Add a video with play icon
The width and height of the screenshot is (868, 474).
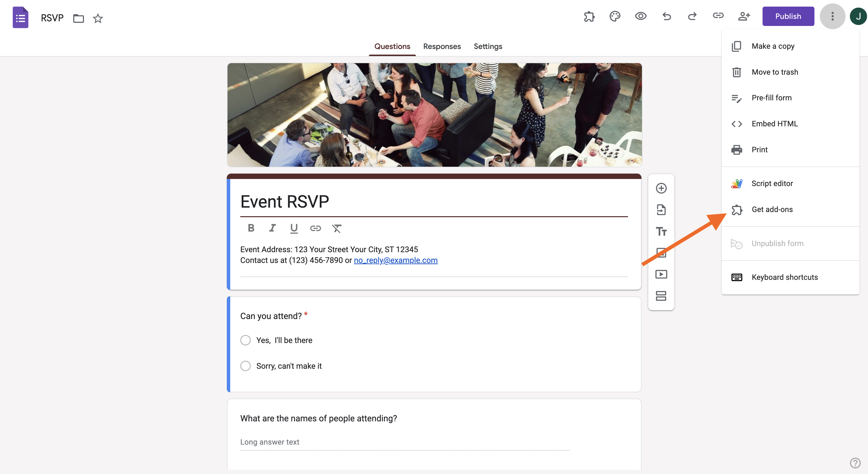[661, 274]
